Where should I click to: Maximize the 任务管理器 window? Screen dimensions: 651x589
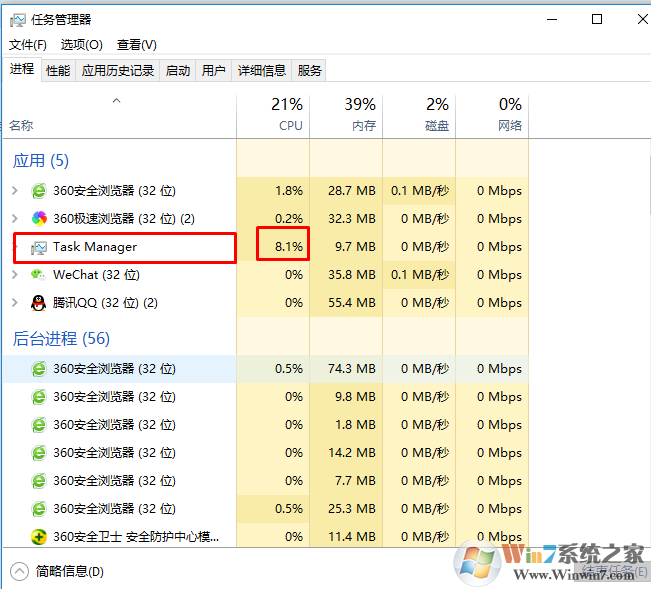tap(597, 19)
